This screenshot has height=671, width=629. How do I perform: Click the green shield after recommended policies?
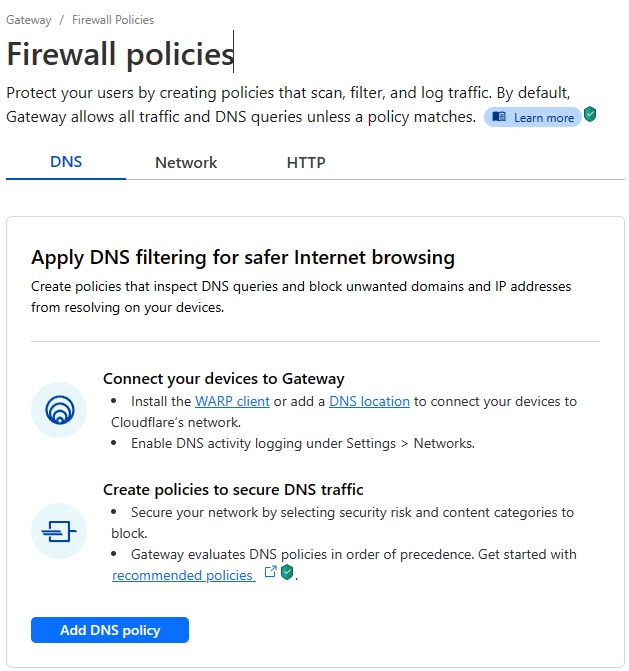(287, 574)
